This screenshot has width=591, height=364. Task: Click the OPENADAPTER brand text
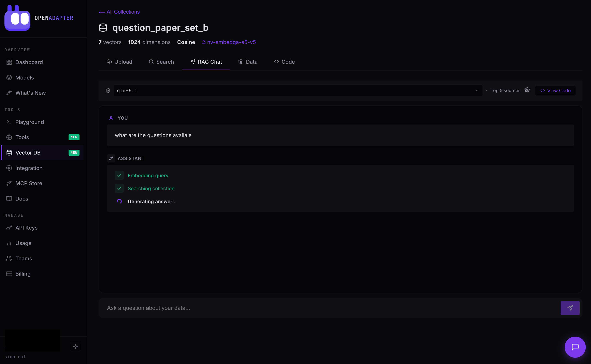(x=54, y=18)
